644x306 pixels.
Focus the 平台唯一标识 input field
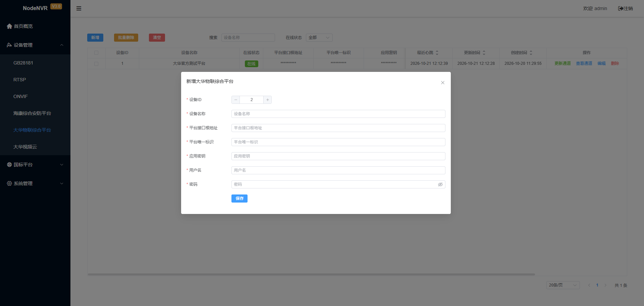pyautogui.click(x=338, y=142)
